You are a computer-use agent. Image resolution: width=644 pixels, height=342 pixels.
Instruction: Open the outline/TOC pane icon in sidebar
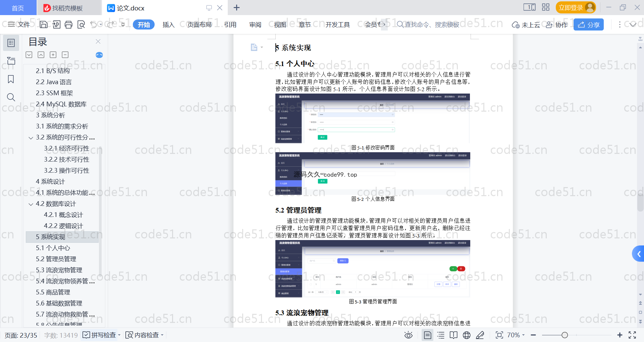tap(11, 43)
